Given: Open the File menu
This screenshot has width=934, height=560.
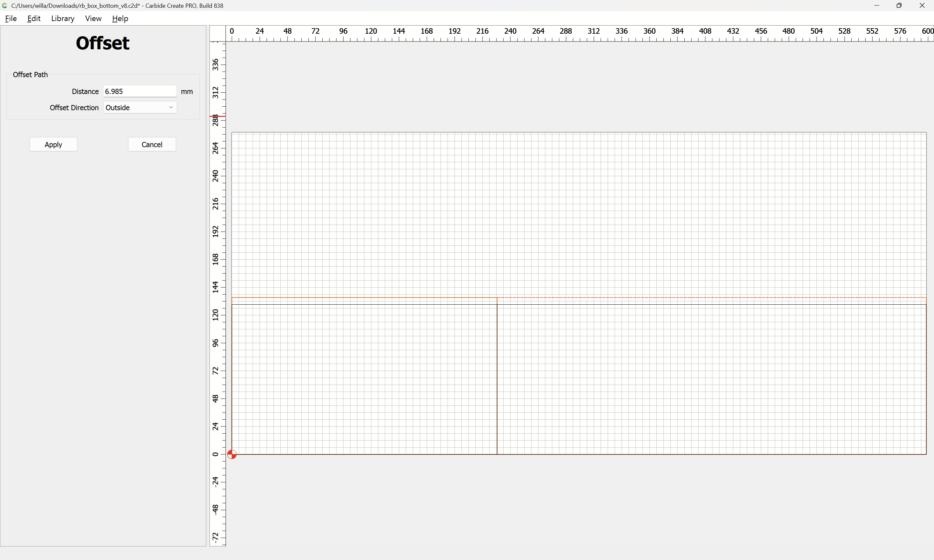Looking at the screenshot, I should 11,18.
